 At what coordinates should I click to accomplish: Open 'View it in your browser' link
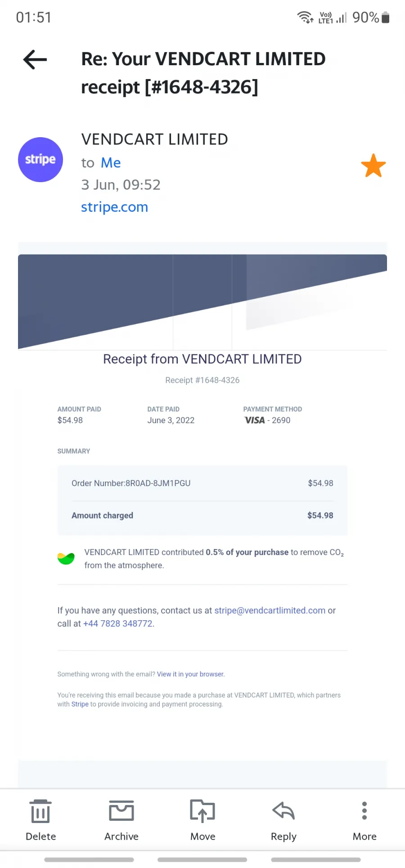pyautogui.click(x=190, y=674)
